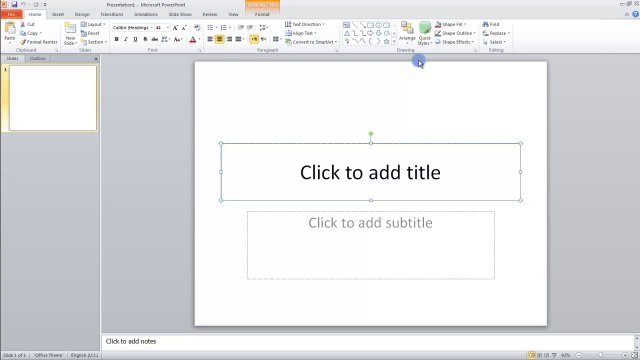
Task: Fit slide to current window icon
Action: pos(635,355)
